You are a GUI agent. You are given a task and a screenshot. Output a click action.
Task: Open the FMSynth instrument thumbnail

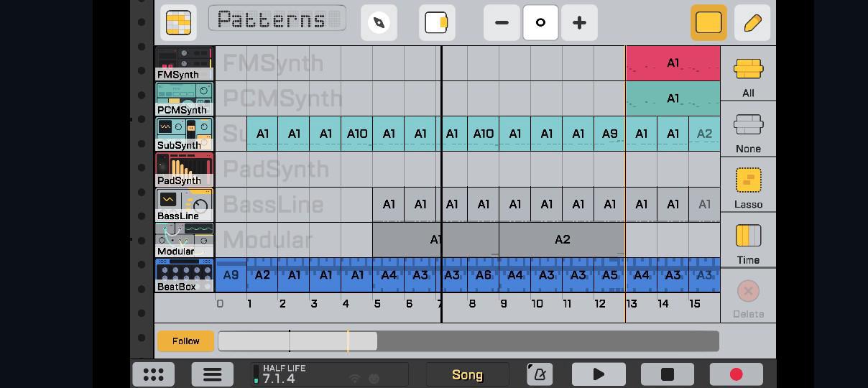coord(185,63)
